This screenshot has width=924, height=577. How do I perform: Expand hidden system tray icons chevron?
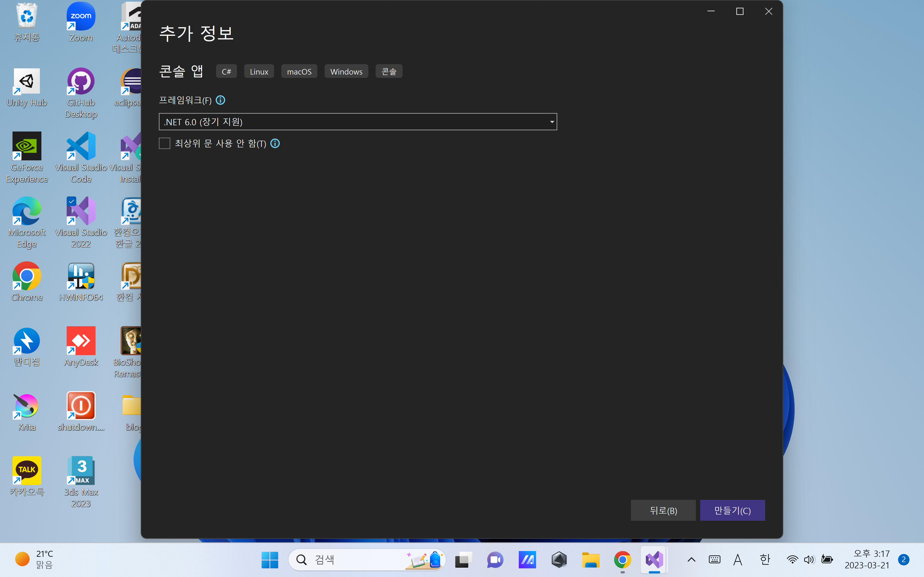[691, 560]
